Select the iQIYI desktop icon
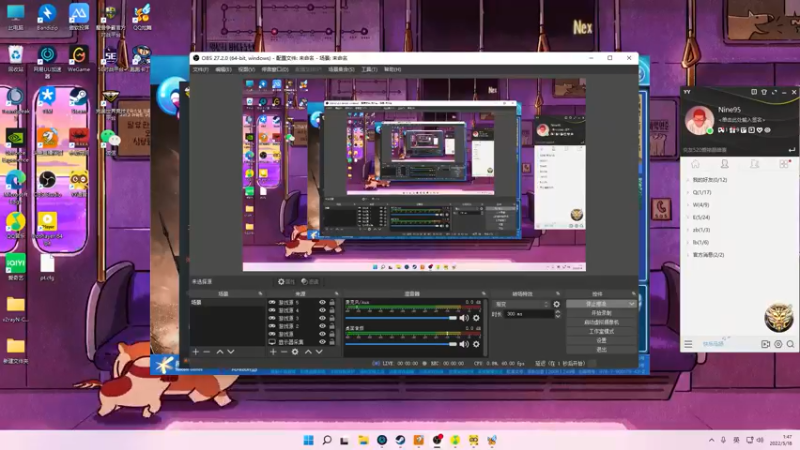Viewport: 800px width, 450px height. coord(15,267)
